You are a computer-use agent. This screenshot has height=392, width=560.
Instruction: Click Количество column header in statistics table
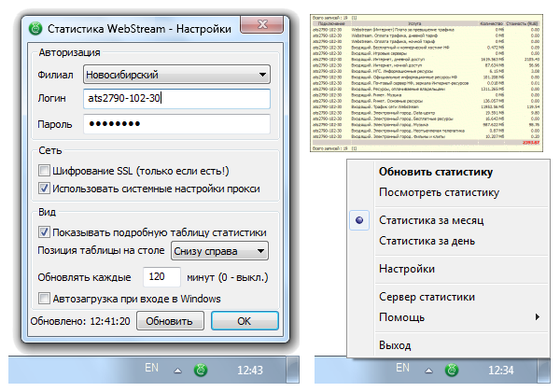pos(492,23)
